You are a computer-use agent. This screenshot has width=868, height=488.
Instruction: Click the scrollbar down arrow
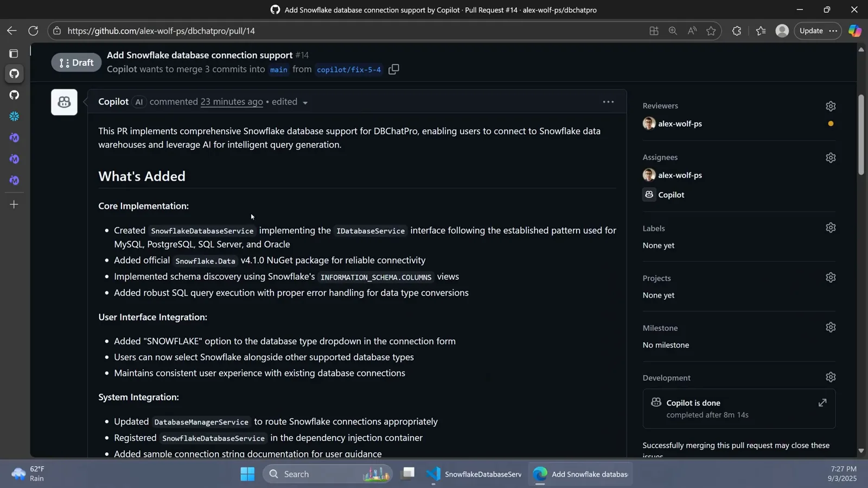[861, 451]
